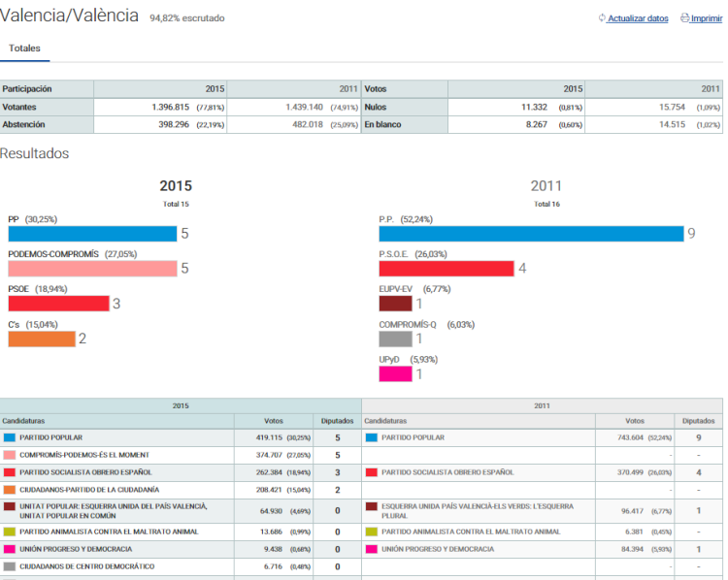Viewport: 728px width, 580px height.
Task: Click blue swatch beside 2011 PARTIDO POPULAR
Action: 372,437
